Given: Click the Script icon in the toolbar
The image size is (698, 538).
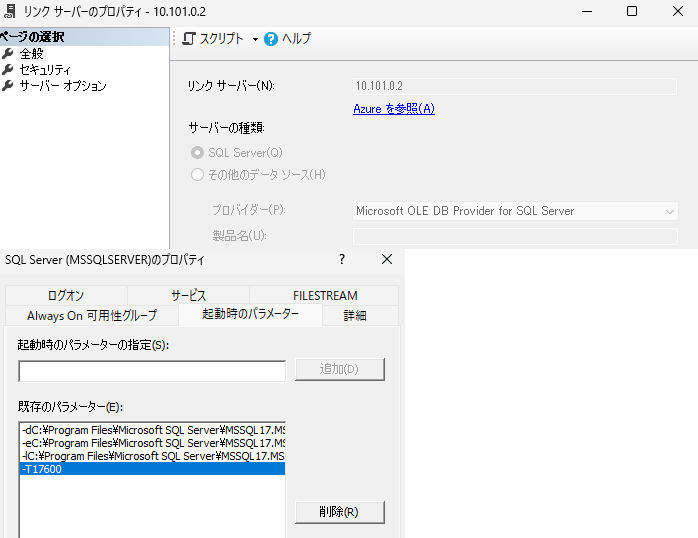Looking at the screenshot, I should click(188, 39).
